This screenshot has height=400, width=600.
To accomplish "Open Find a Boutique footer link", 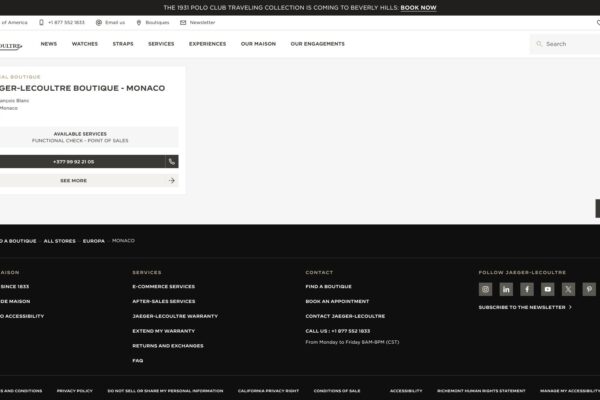I will pos(328,287).
